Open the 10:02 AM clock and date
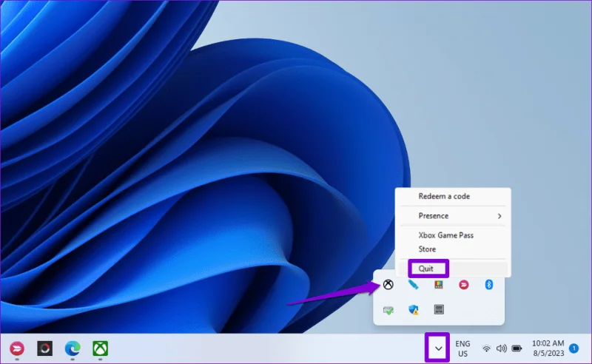The image size is (592, 364). pos(548,348)
